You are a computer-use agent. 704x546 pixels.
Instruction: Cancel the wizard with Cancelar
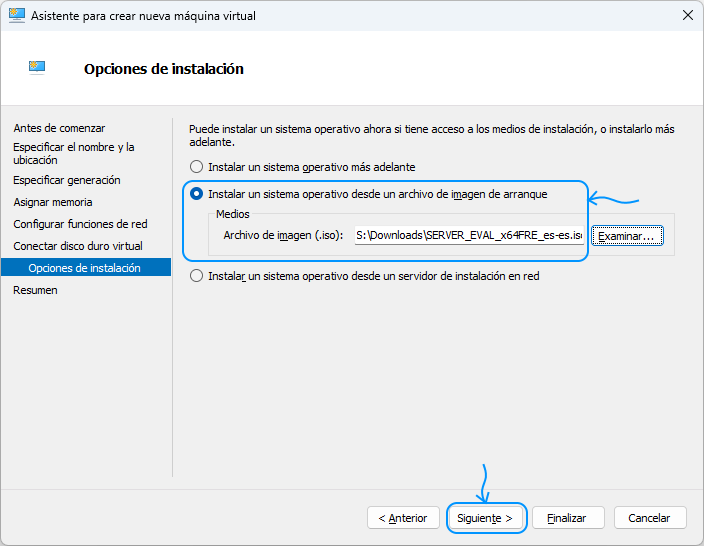click(650, 518)
